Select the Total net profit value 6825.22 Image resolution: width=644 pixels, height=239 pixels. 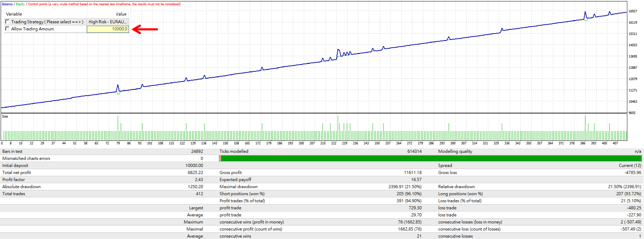pos(195,173)
